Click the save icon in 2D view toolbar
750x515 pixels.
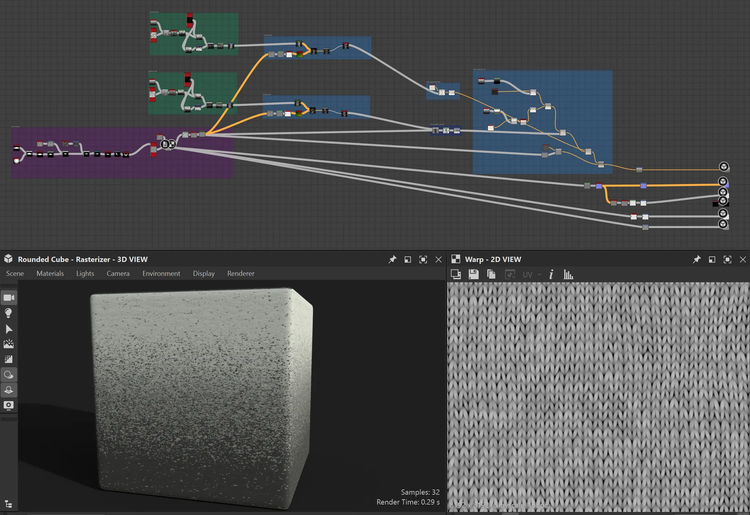pyautogui.click(x=474, y=274)
